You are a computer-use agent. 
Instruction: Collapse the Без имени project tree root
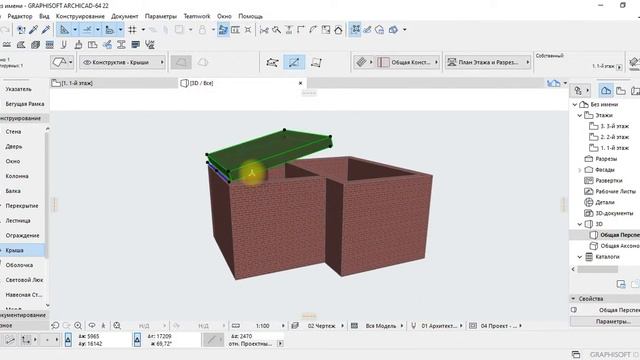coord(575,104)
